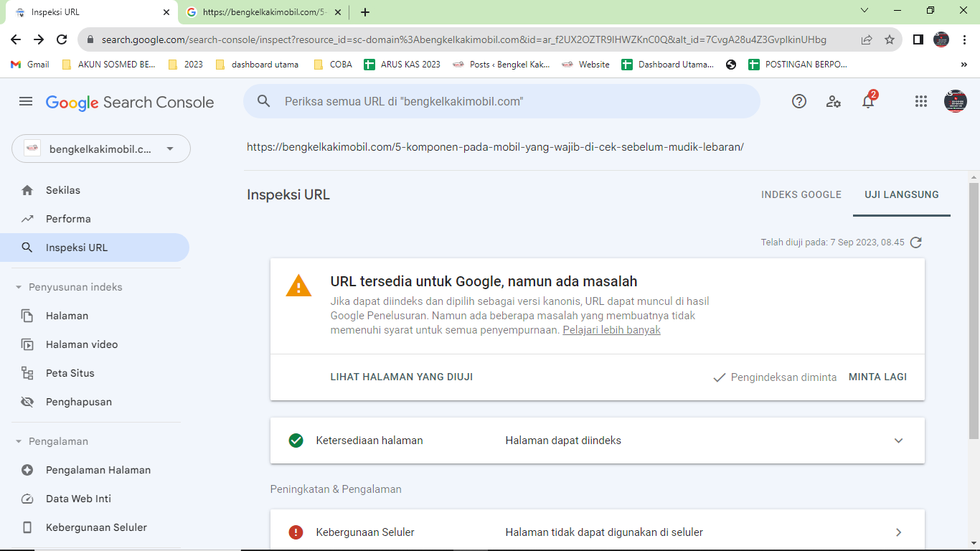The width and height of the screenshot is (980, 551).
Task: Open the Gmail bookmark
Action: coord(30,65)
